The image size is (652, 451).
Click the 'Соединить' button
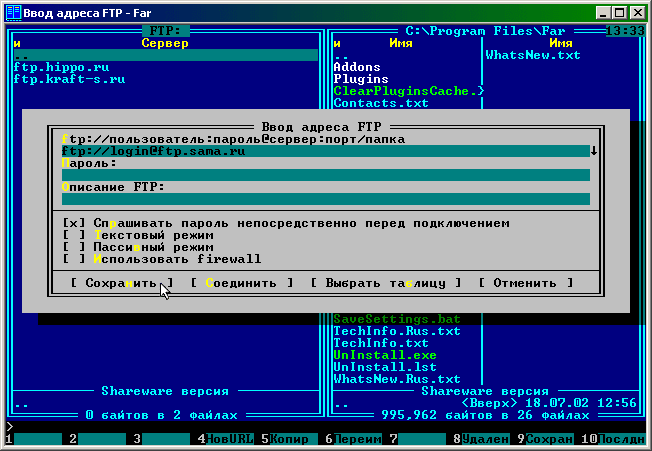point(242,283)
